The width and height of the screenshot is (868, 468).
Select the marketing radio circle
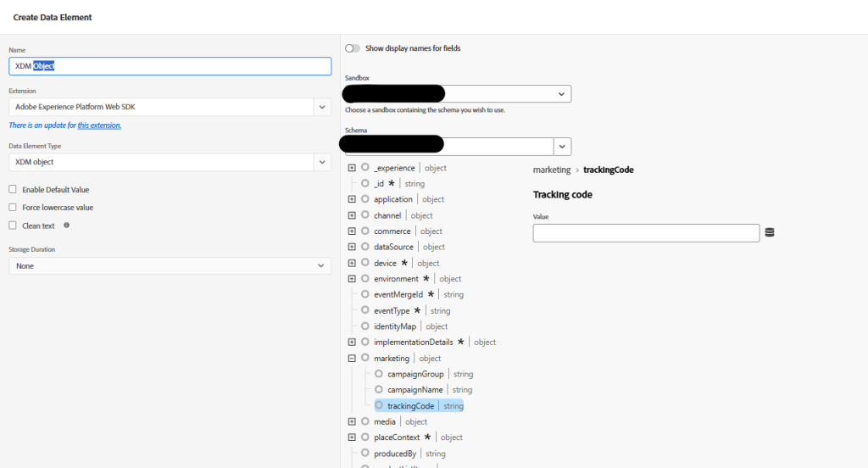pyautogui.click(x=364, y=358)
